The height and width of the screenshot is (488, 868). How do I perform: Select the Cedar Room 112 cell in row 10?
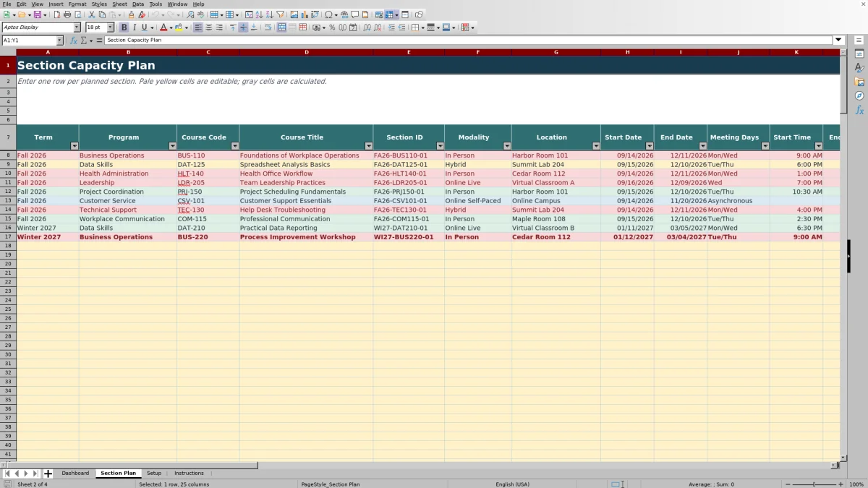pos(556,174)
